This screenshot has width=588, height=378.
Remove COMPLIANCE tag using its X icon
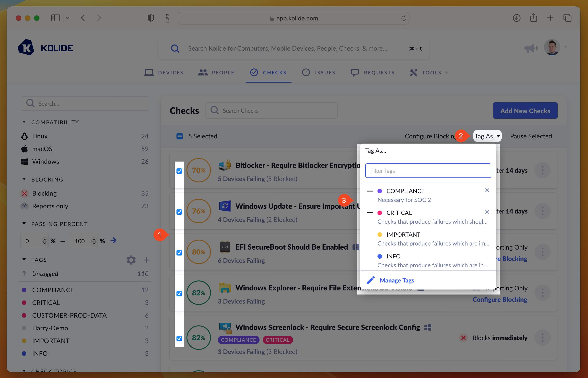click(x=487, y=190)
